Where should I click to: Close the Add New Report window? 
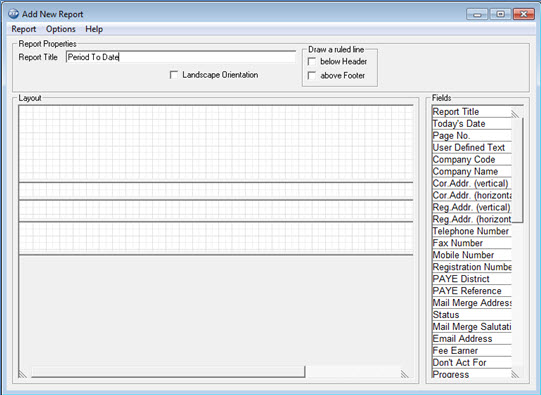pyautogui.click(x=524, y=14)
